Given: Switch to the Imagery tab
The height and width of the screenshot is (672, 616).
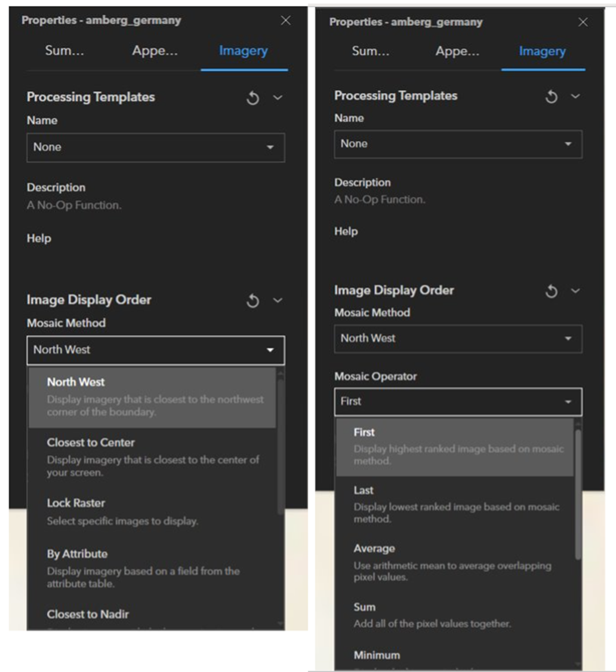Looking at the screenshot, I should click(x=242, y=51).
